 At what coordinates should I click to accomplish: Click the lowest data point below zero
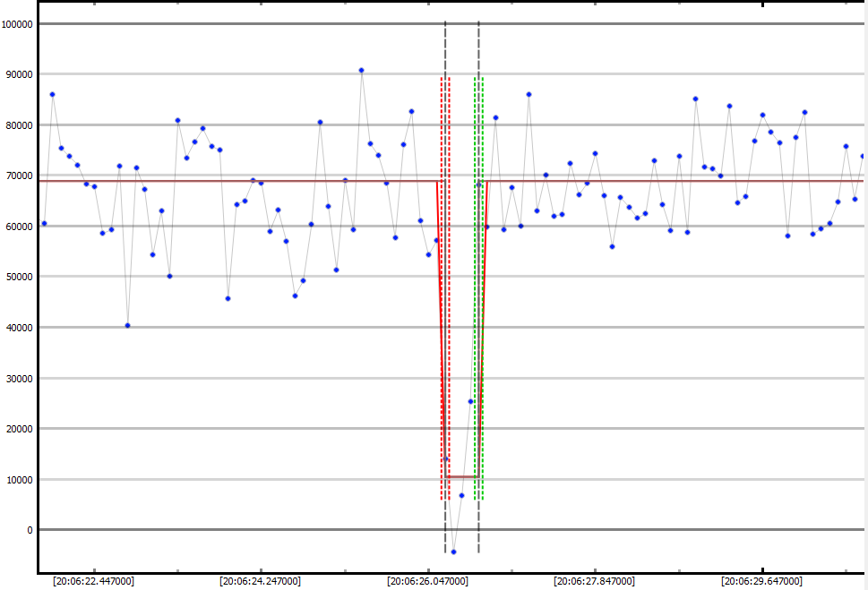pos(453,552)
